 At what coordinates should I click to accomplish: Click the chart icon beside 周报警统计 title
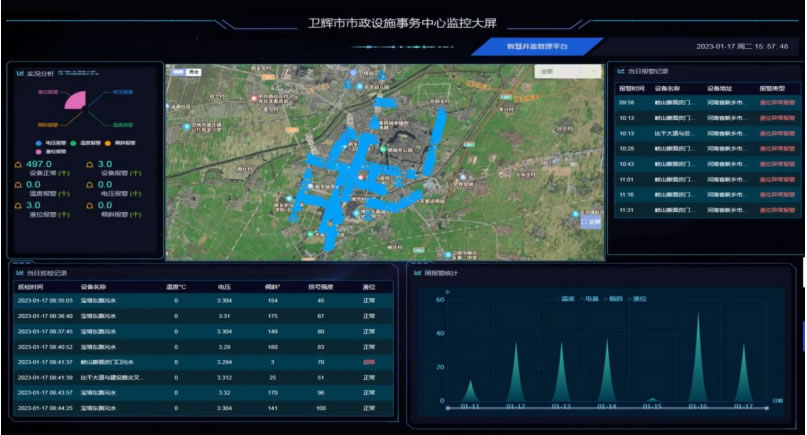pos(417,273)
